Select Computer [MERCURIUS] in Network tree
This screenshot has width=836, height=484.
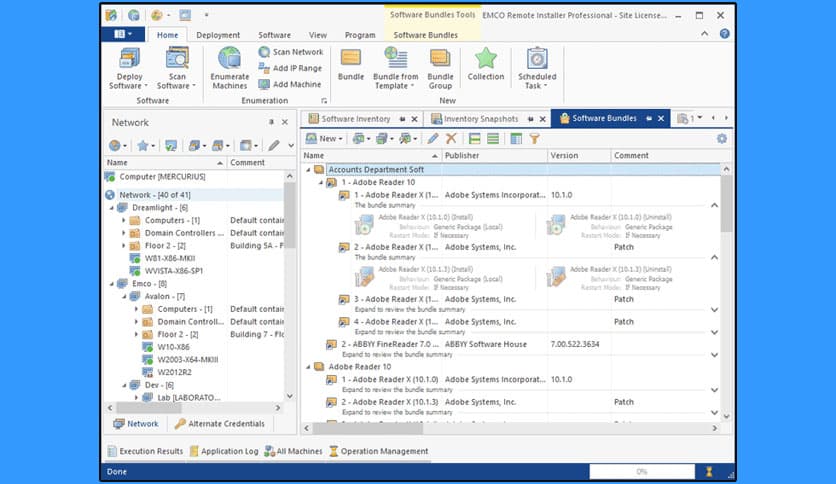coord(162,176)
